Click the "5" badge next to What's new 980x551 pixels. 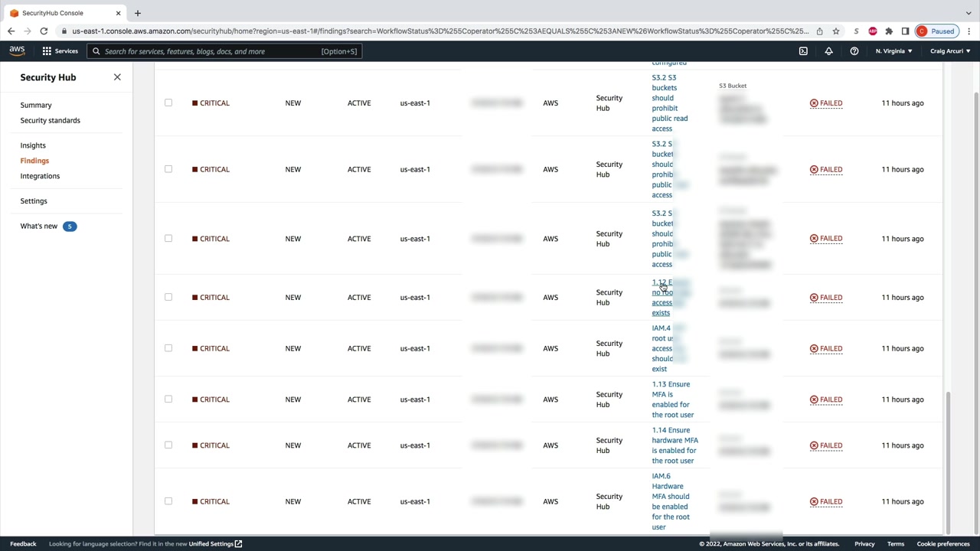tap(70, 227)
